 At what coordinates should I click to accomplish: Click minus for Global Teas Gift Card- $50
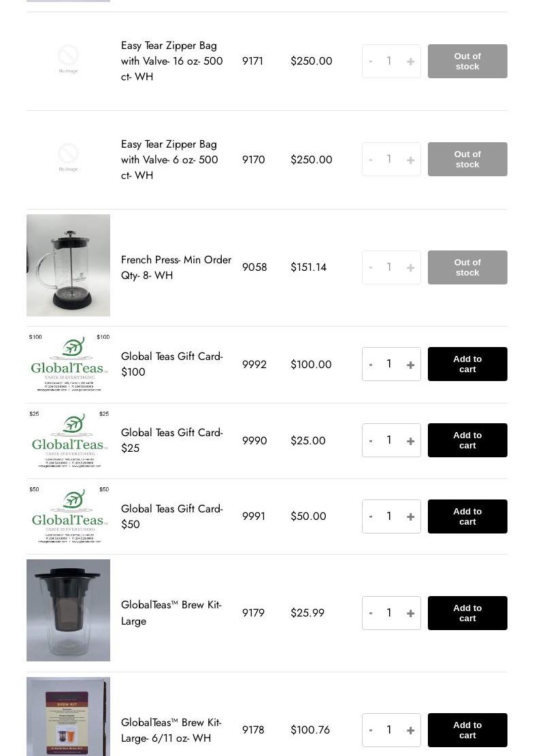point(371,516)
